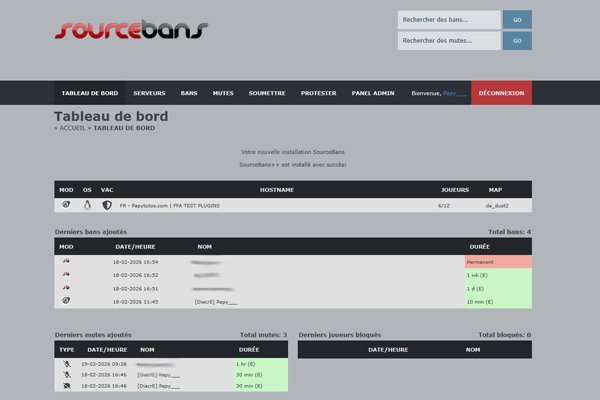Click the mod icon of the 1 wk ban

click(66, 274)
